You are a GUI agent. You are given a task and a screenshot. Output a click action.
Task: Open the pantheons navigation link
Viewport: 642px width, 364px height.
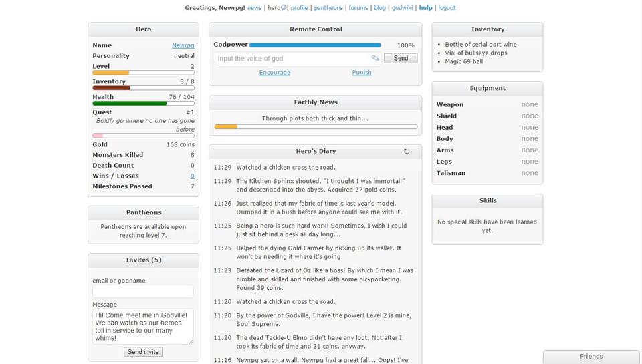click(x=328, y=8)
